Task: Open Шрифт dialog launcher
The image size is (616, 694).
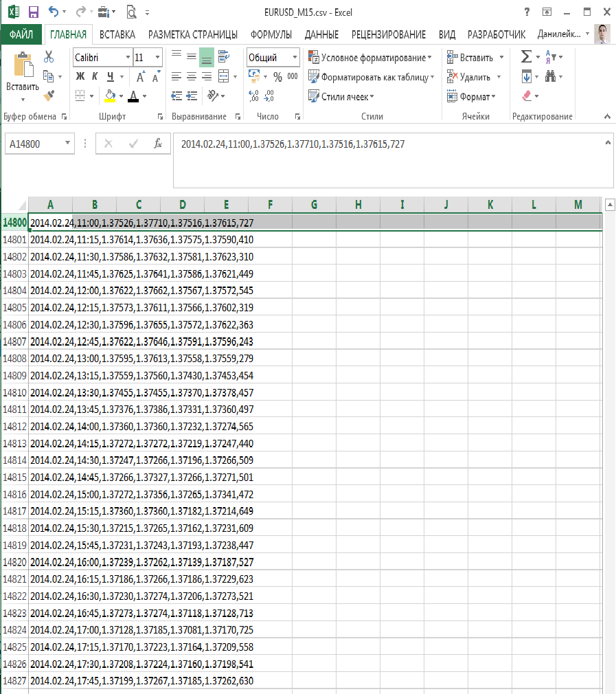Action: pos(160,116)
